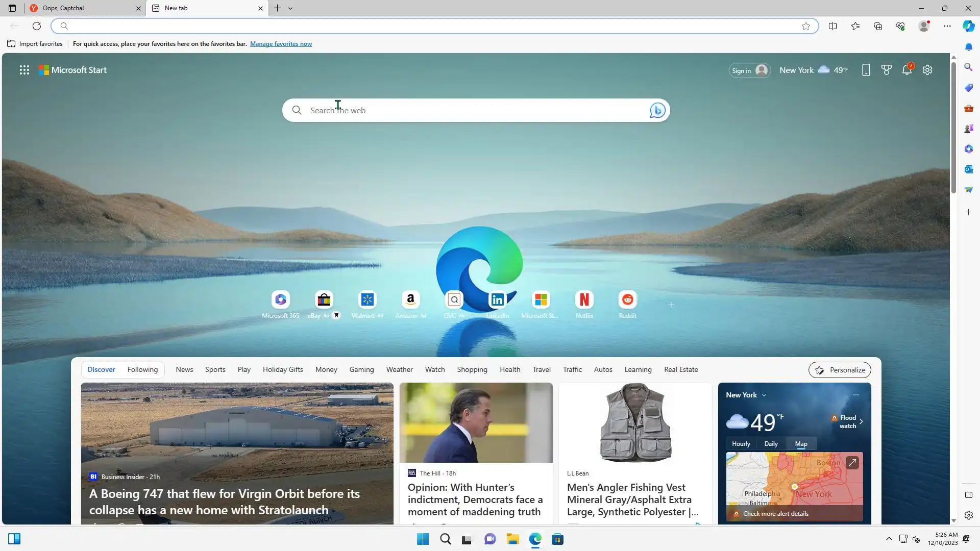Select the Sports feed category
980x551 pixels.
pyautogui.click(x=215, y=370)
